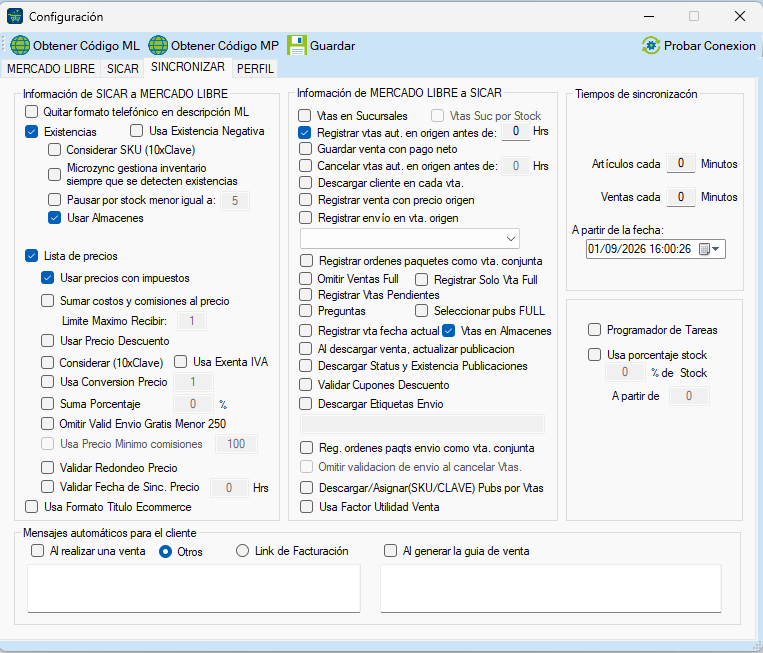763x653 pixels.
Task: Tick Omitir Ventas Full
Action: (306, 279)
